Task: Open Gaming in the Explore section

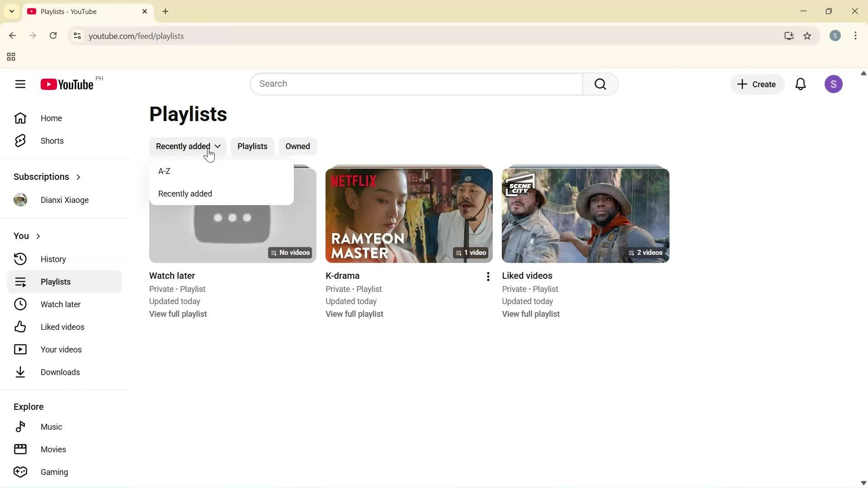Action: pos(54,471)
